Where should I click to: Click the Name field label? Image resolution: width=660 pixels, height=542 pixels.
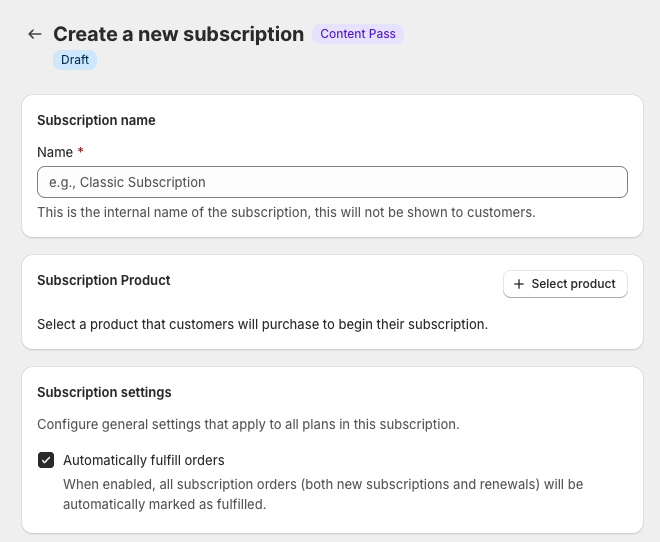[x=55, y=152]
